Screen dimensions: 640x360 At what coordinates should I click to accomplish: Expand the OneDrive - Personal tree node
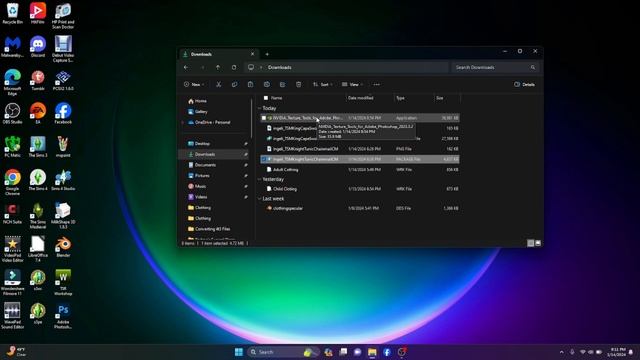[183, 122]
